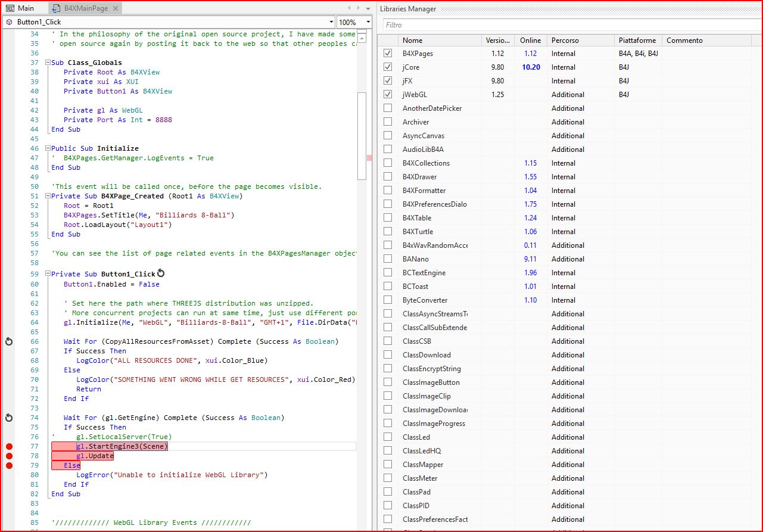This screenshot has width=763, height=532.
Task: Click the pin icon on B4XMainPage tab
Action: [56, 8]
